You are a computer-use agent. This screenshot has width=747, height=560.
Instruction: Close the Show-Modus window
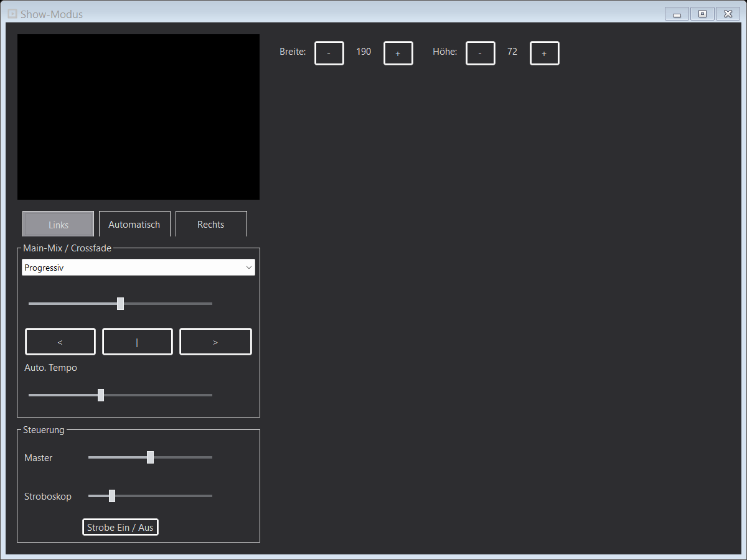pyautogui.click(x=727, y=14)
